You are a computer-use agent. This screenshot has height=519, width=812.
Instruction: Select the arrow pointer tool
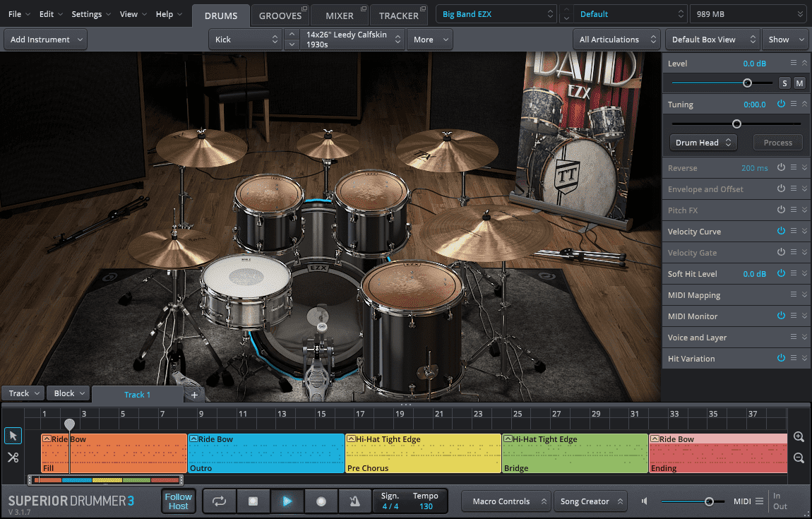point(13,436)
